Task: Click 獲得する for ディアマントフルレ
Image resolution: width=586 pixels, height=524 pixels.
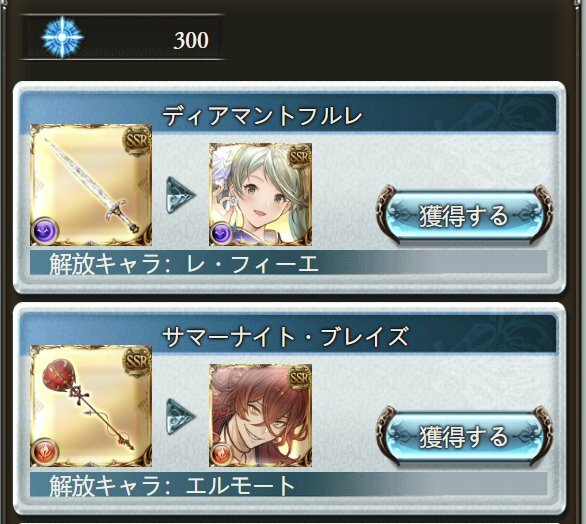Action: point(464,216)
